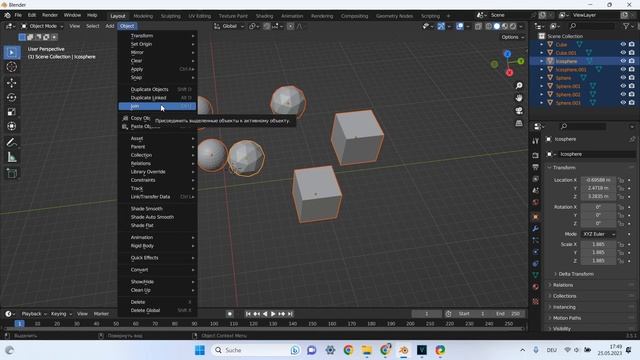Open the Playback dropdown in timeline
Screen dimensions: 640x360
click(x=34, y=314)
